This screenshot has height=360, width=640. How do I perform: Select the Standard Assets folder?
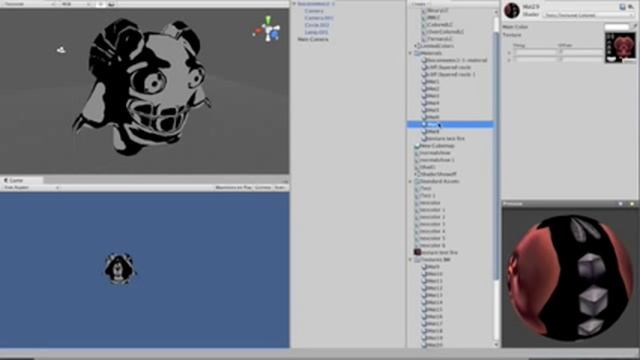pyautogui.click(x=437, y=181)
